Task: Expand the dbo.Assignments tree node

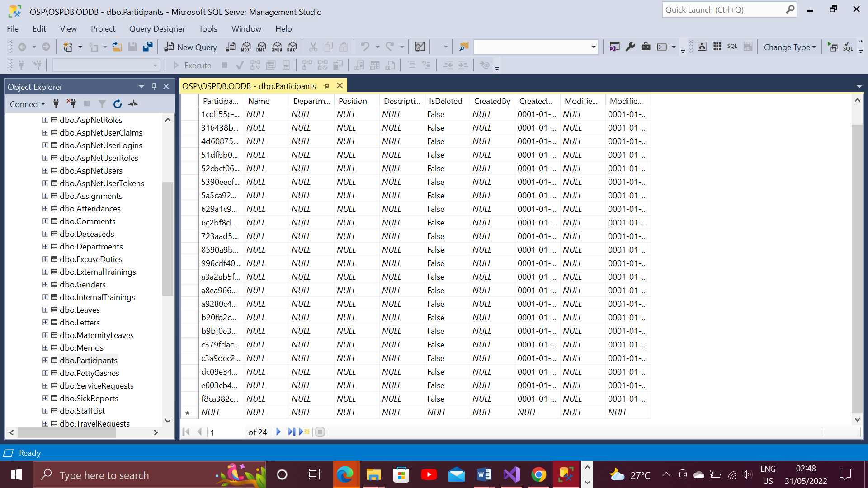Action: pyautogui.click(x=45, y=196)
